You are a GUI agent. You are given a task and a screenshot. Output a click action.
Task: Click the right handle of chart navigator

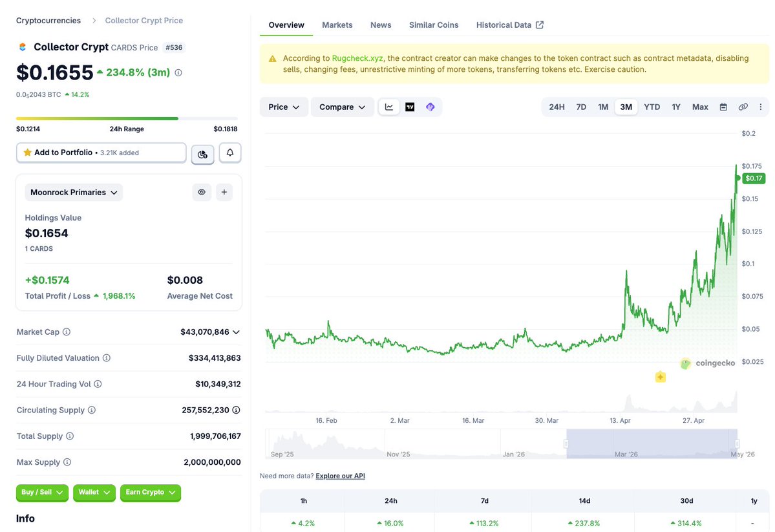pos(737,444)
